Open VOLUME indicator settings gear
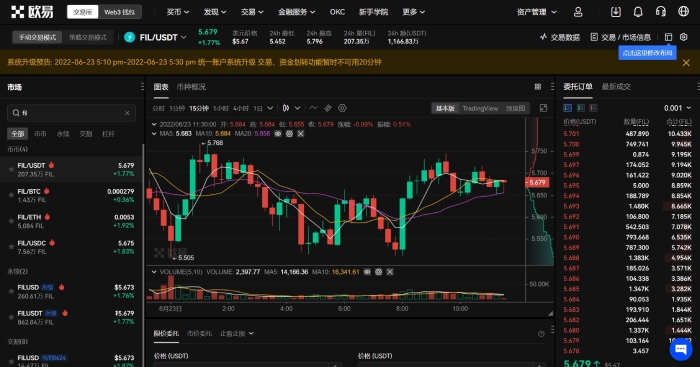 click(379, 271)
